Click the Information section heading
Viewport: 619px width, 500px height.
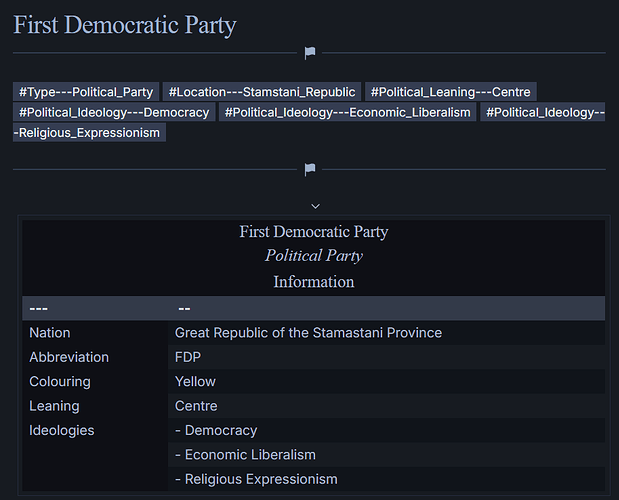(314, 282)
